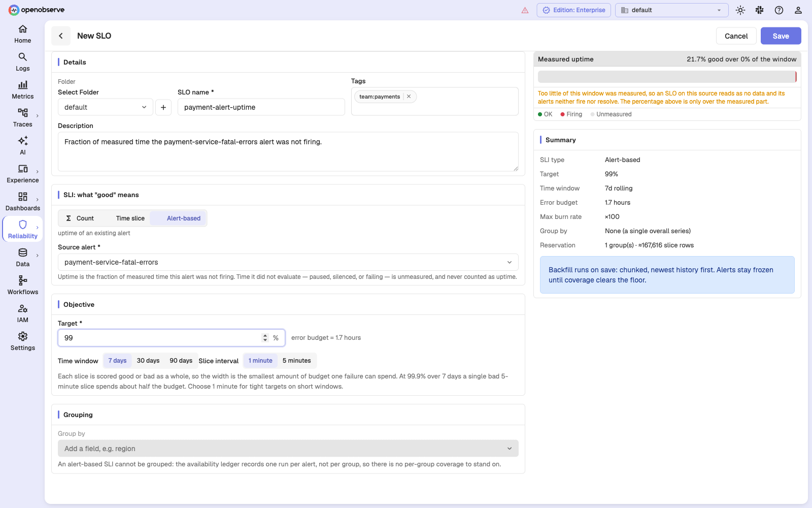The width and height of the screenshot is (812, 508).
Task: Click the Target percentage stepper arrows
Action: click(265, 338)
